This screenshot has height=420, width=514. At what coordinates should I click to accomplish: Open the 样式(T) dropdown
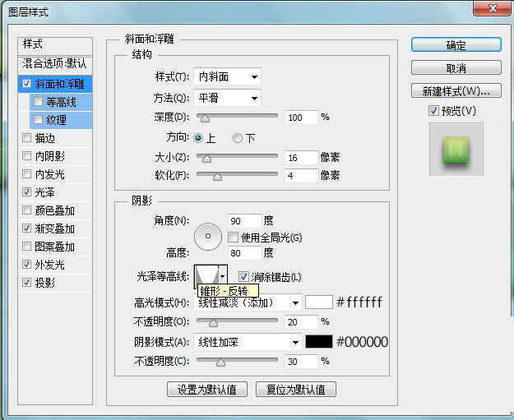pyautogui.click(x=228, y=77)
